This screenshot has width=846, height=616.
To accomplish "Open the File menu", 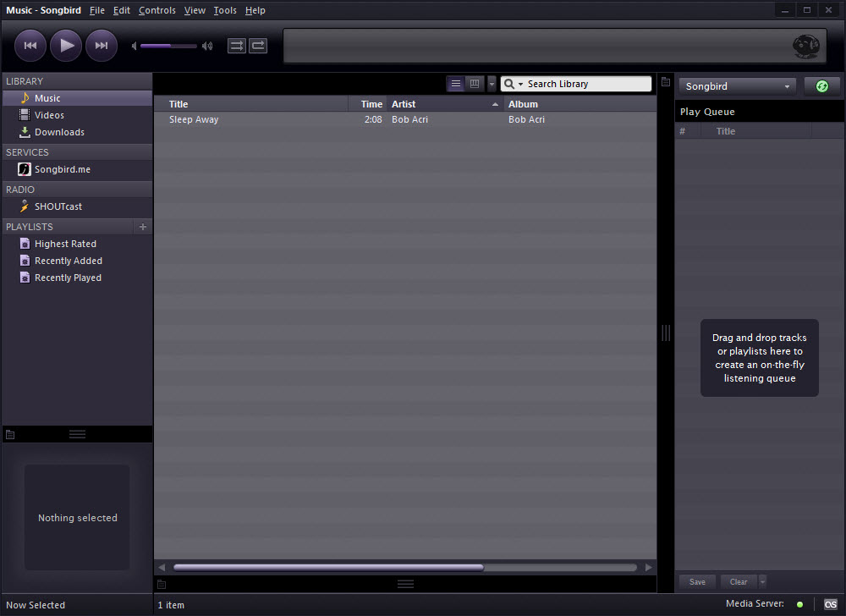I will click(97, 10).
